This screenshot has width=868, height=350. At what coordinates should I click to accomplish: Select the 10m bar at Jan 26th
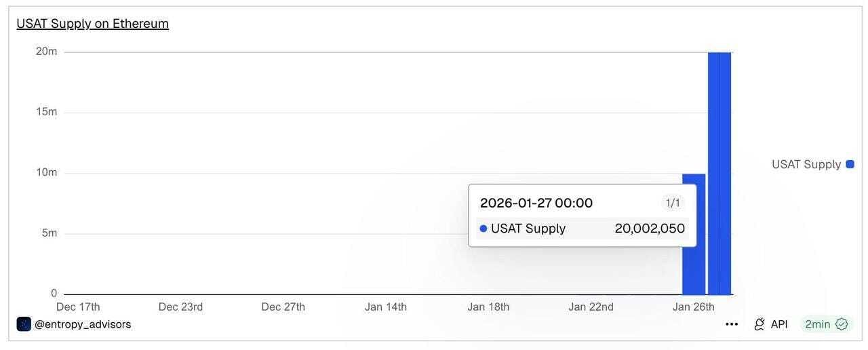pos(694,234)
